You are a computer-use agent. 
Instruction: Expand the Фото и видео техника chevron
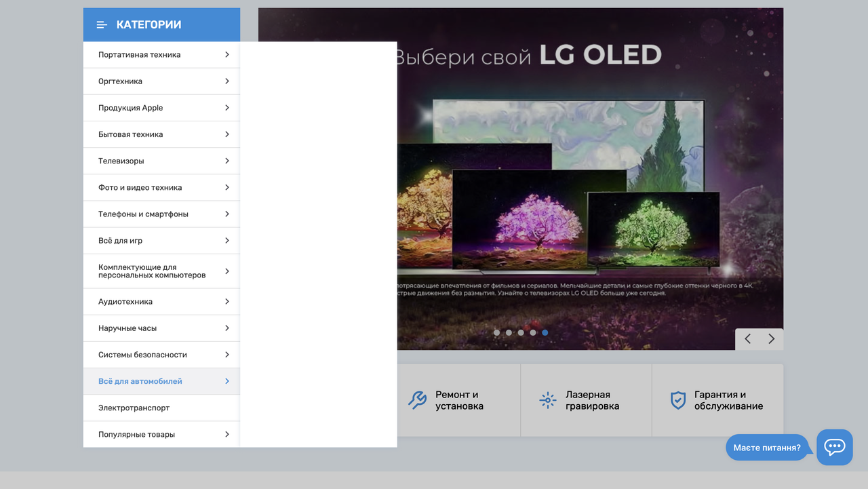point(227,187)
